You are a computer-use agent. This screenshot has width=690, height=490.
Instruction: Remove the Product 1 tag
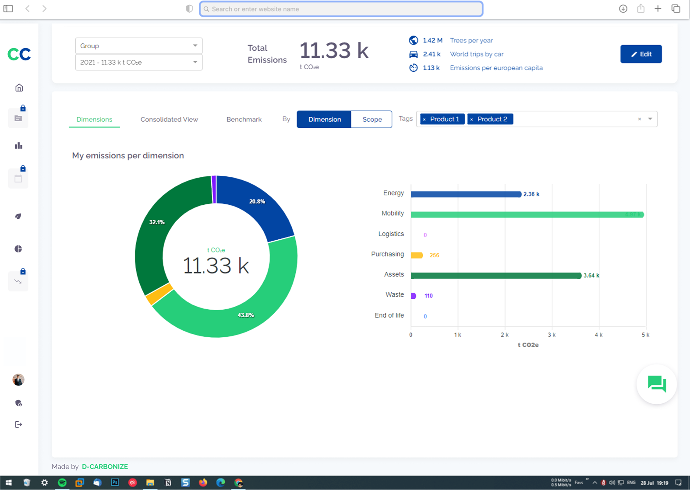(x=424, y=119)
